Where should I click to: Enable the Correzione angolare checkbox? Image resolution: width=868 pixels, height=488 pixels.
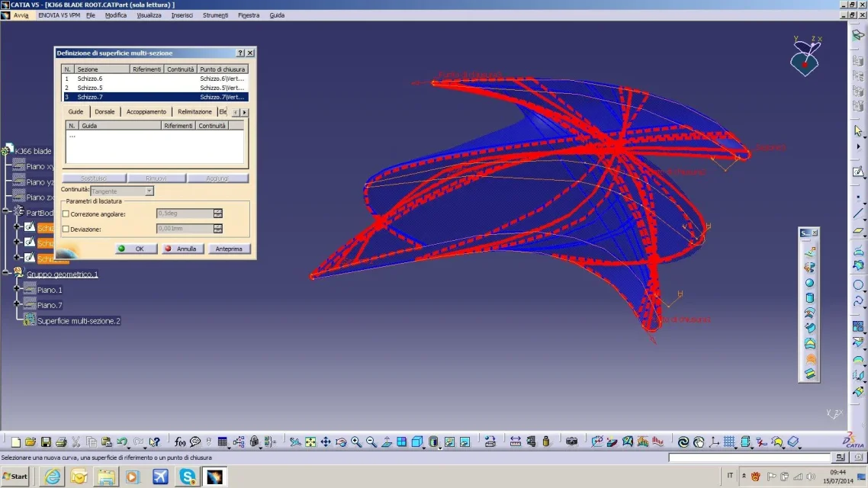tap(66, 213)
